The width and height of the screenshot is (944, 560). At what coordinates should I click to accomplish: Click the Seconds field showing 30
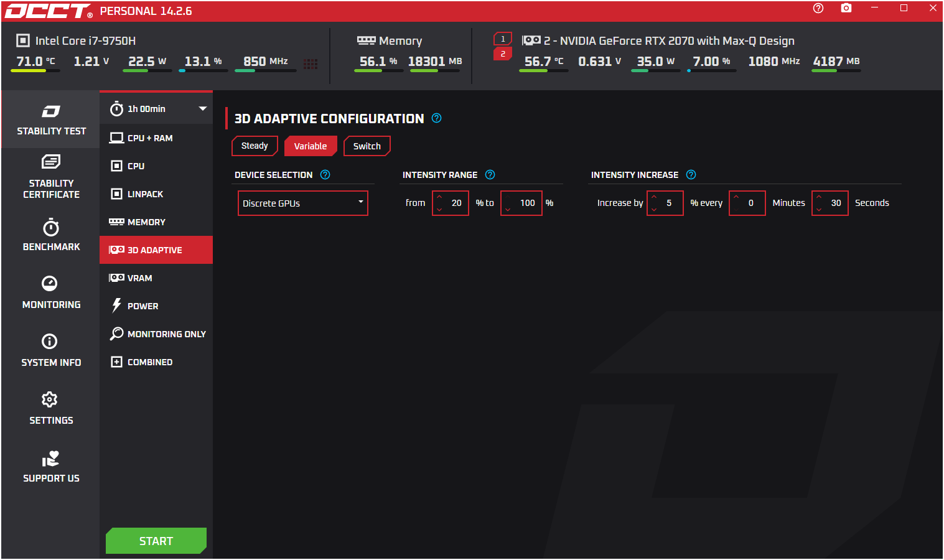[830, 203]
